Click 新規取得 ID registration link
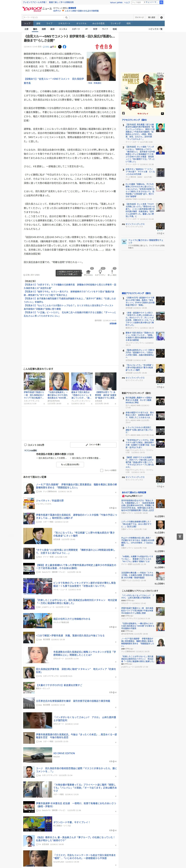This screenshot has width=186, height=868. coord(72,8)
